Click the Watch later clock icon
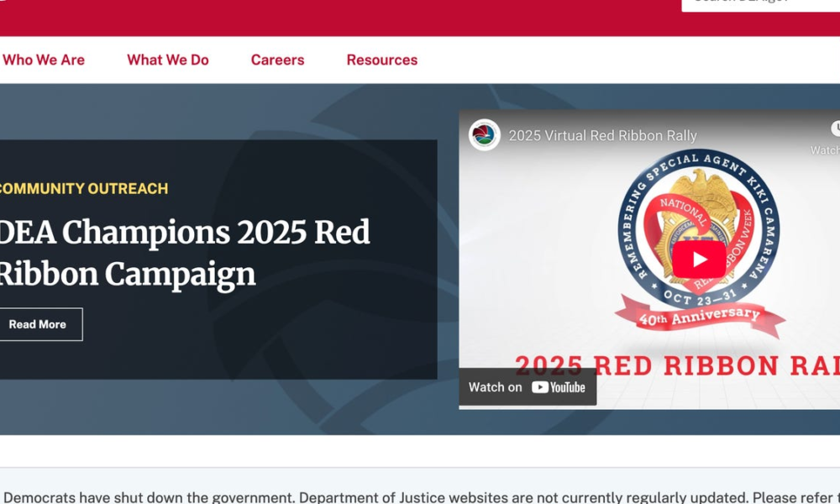 coord(834,129)
